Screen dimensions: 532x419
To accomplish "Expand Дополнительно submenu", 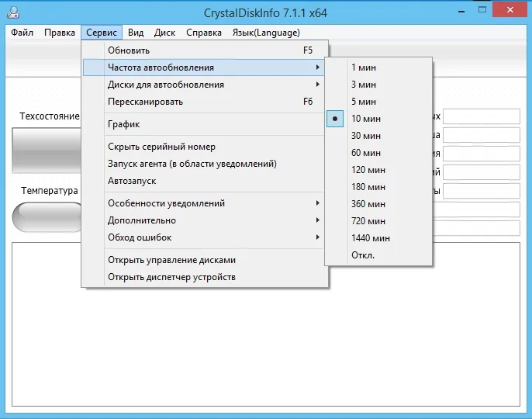I will point(205,220).
